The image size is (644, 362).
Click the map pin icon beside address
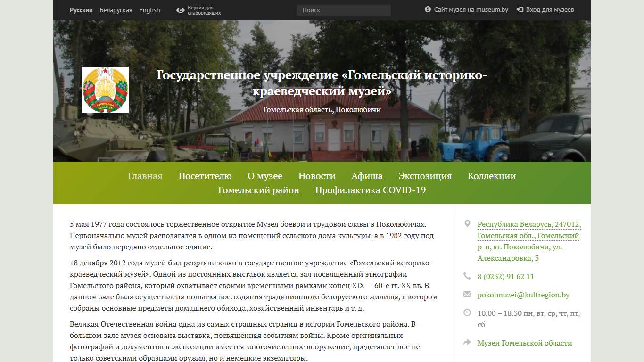tap(467, 223)
